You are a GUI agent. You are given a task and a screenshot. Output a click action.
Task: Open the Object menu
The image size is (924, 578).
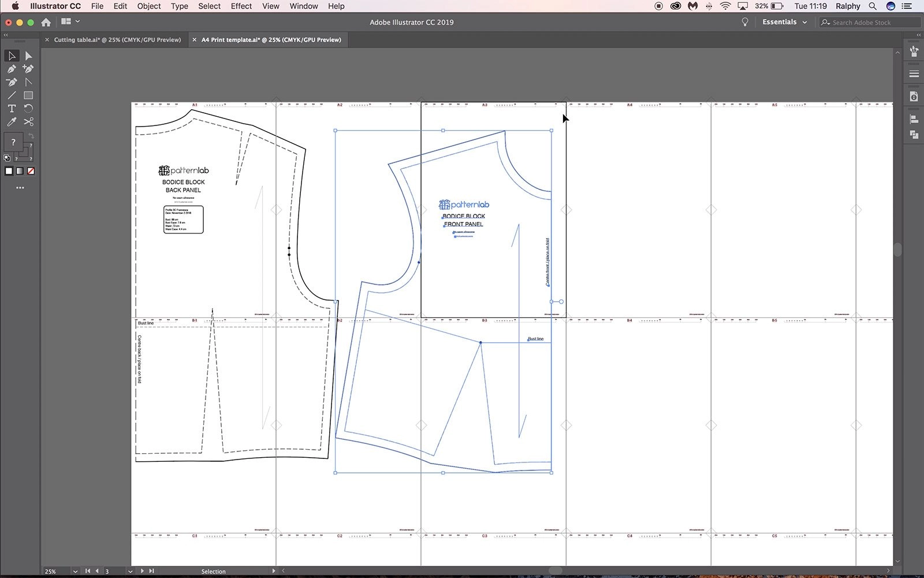pos(149,6)
